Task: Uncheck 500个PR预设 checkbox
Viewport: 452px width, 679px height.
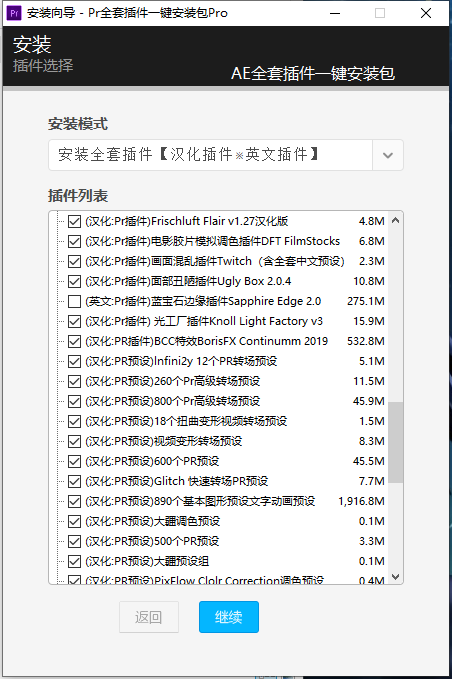Action: tap(74, 541)
